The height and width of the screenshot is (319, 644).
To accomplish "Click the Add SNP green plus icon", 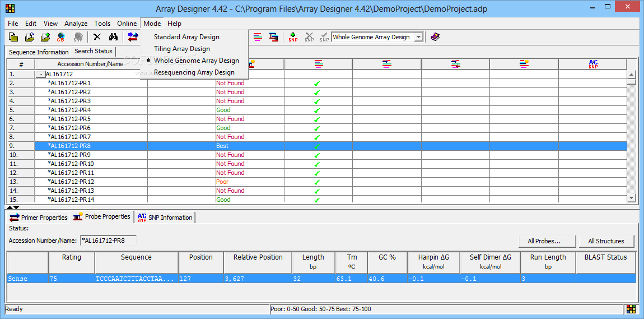I will pyautogui.click(x=293, y=37).
